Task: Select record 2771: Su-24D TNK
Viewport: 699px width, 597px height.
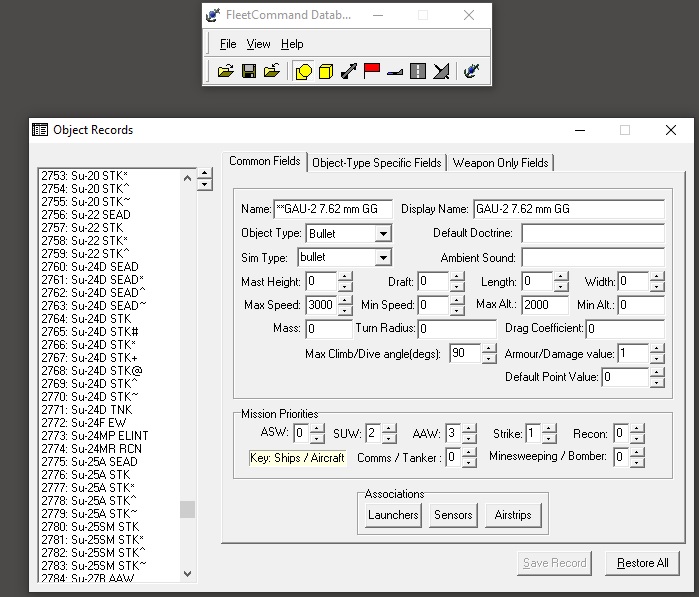Action: 87,410
